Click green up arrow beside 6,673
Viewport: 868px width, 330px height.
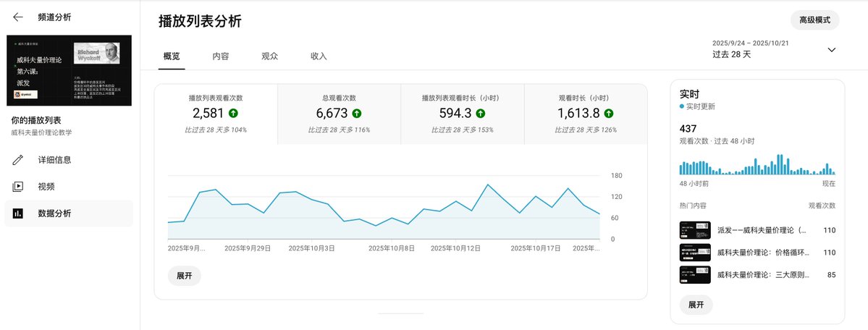click(356, 113)
